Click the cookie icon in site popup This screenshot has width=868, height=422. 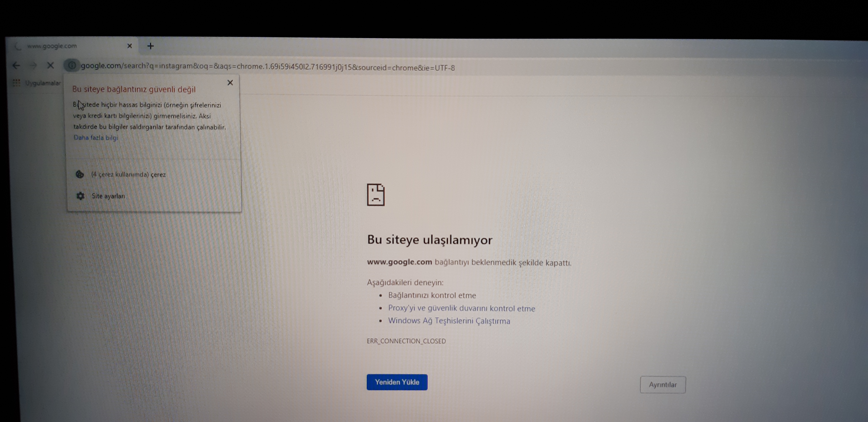[80, 174]
